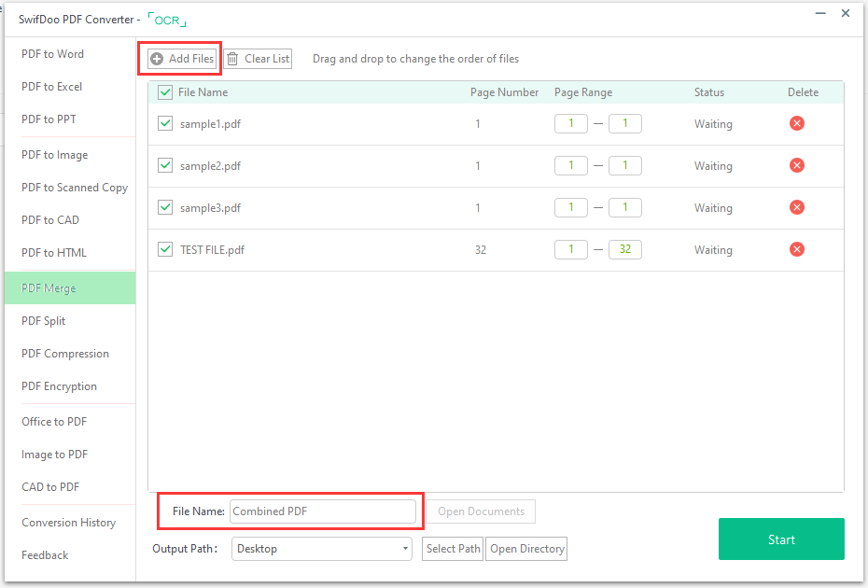Select the sample2.pdf file name
Viewport: 868px width, 588px height.
point(210,166)
